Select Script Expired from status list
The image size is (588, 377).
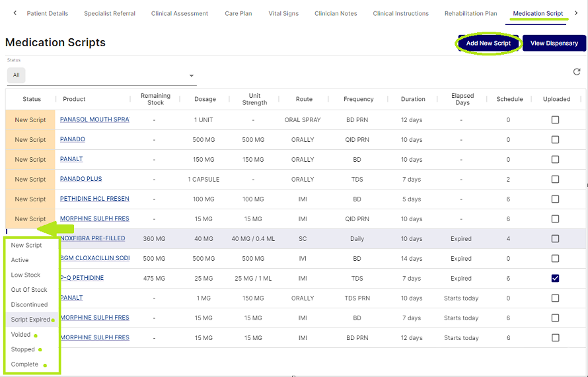[x=30, y=320]
